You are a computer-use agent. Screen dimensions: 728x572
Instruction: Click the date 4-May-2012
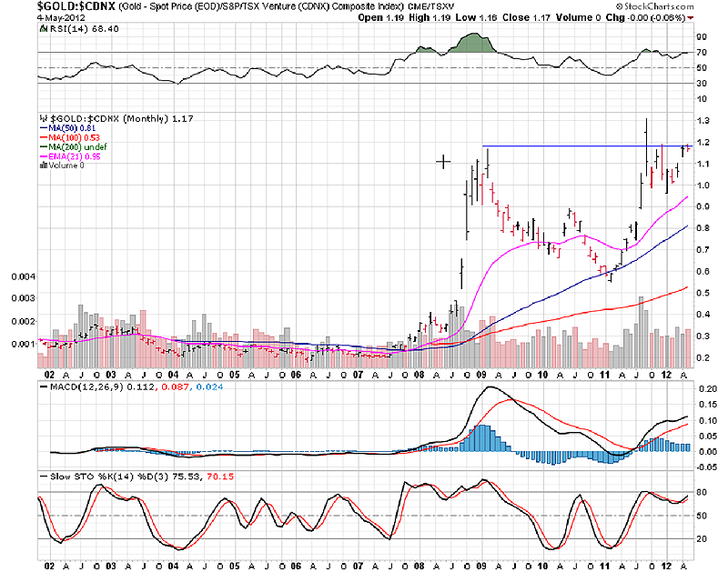point(61,17)
